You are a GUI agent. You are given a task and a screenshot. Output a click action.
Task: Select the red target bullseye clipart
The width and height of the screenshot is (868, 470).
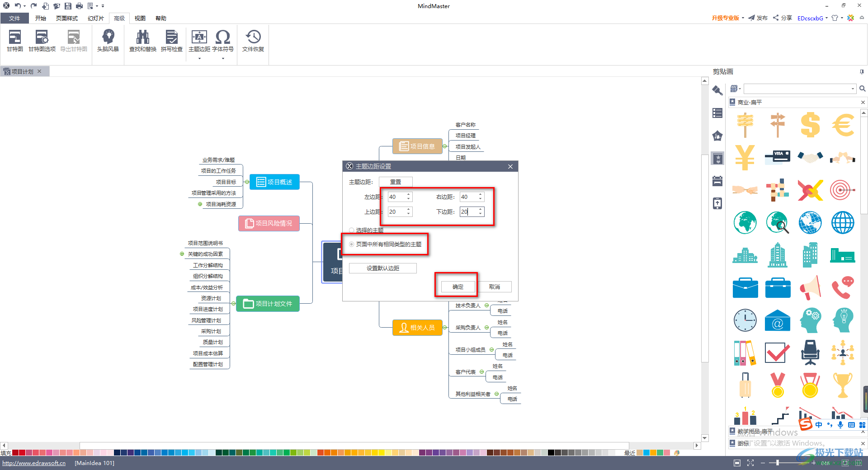tap(843, 190)
